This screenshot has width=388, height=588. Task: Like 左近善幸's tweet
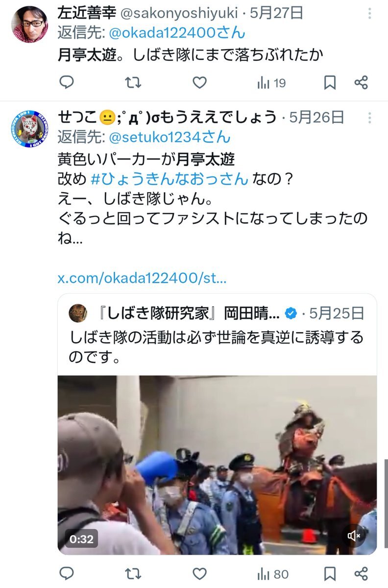(199, 83)
